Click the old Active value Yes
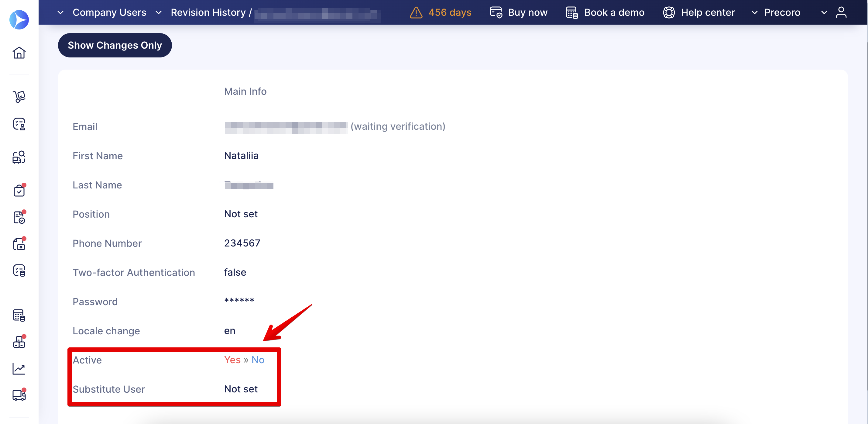 (232, 360)
